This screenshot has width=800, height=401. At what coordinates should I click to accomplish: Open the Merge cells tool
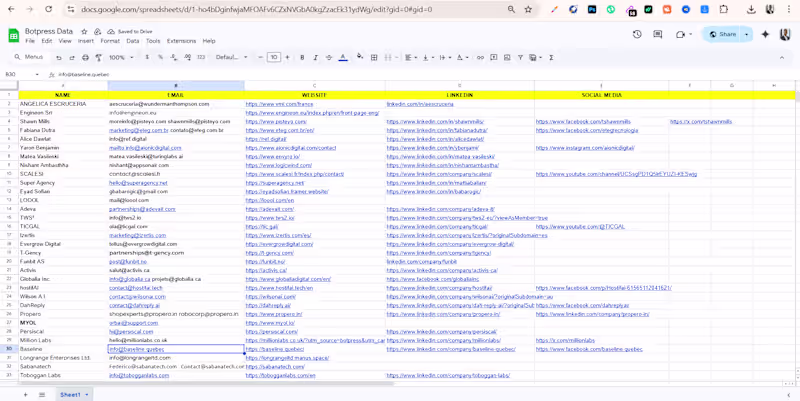(389, 58)
